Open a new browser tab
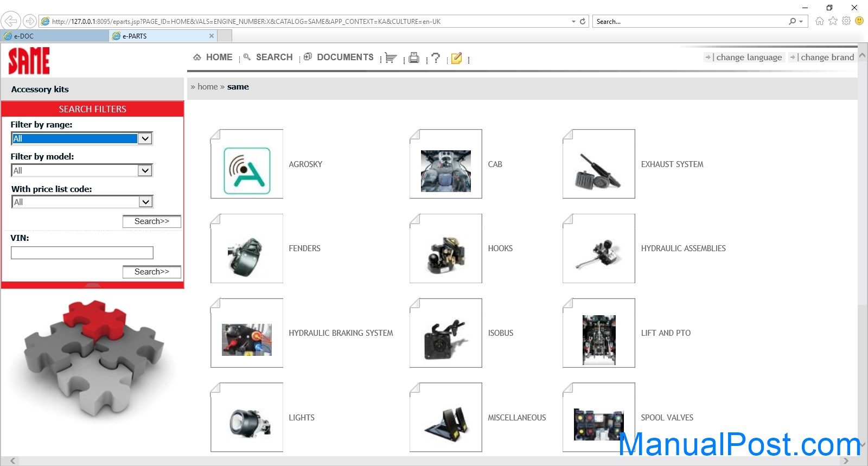This screenshot has width=868, height=466. point(225,36)
